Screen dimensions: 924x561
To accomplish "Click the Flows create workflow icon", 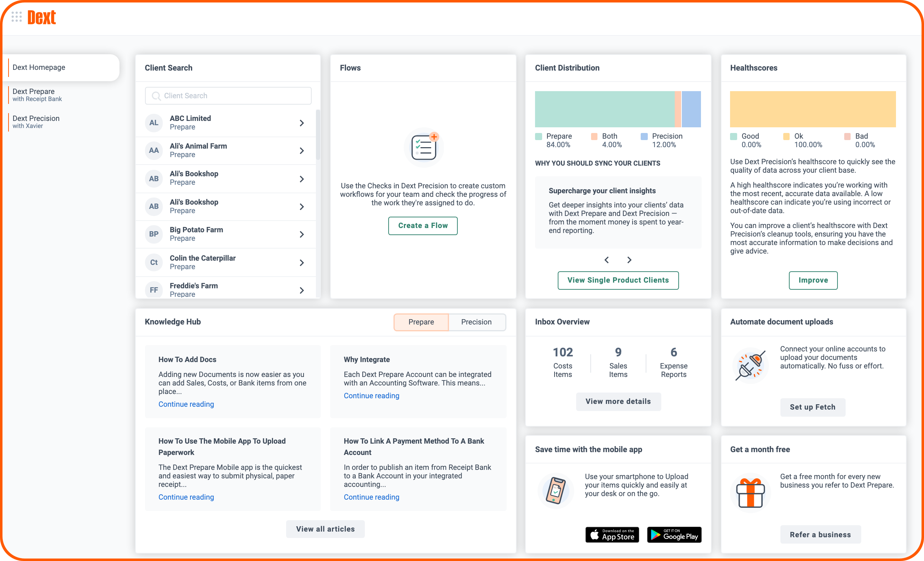I will [x=422, y=146].
